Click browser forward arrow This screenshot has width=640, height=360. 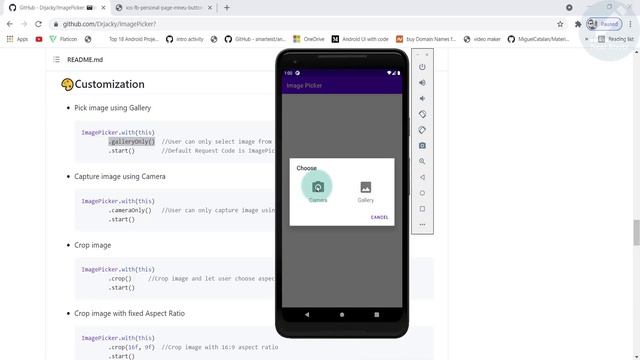pos(24,24)
